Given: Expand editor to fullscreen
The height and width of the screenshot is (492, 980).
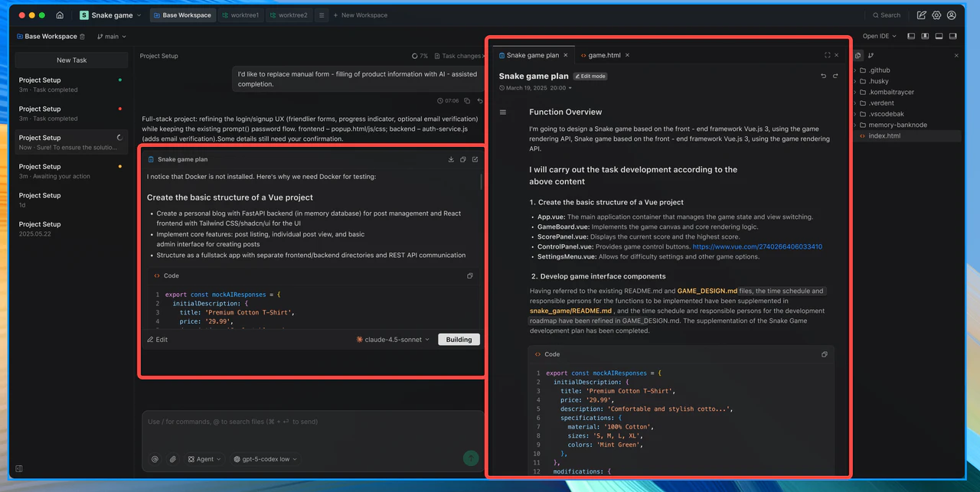Looking at the screenshot, I should tap(827, 55).
